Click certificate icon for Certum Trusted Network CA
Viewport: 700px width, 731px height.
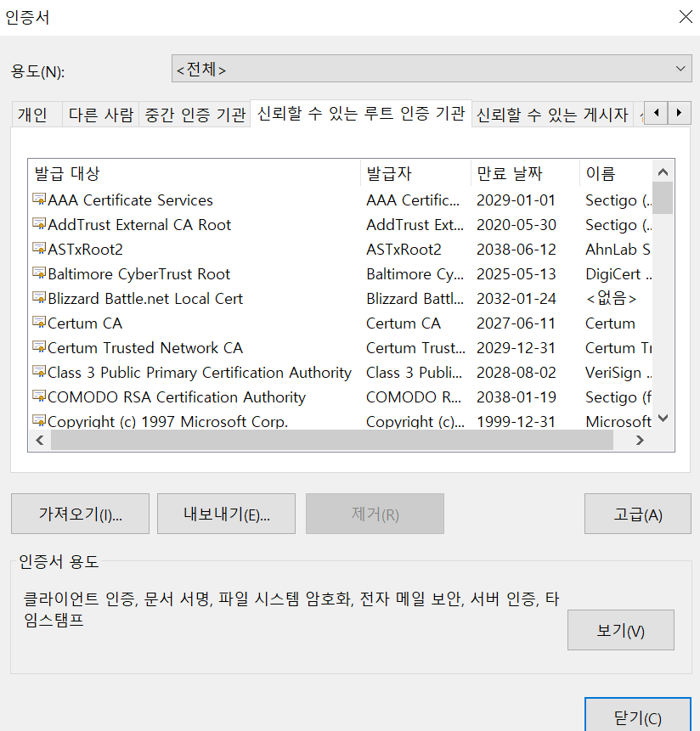point(39,348)
